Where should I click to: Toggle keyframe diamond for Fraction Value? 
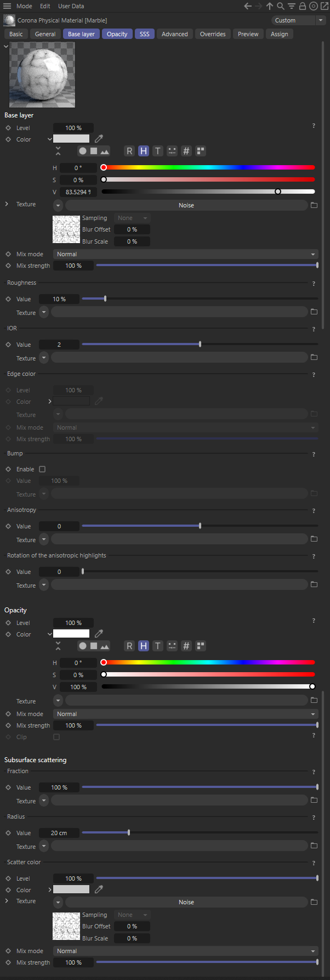click(8, 787)
